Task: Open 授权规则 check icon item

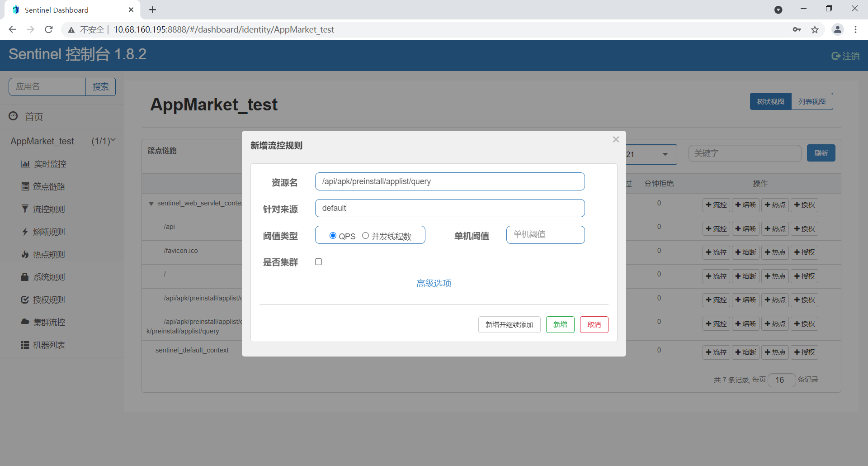Action: coord(43,300)
